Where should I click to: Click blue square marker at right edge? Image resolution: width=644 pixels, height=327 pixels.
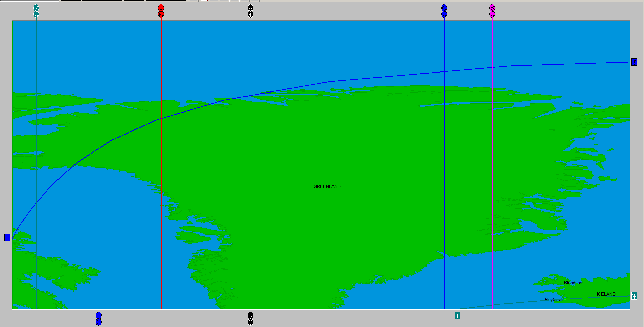click(634, 62)
